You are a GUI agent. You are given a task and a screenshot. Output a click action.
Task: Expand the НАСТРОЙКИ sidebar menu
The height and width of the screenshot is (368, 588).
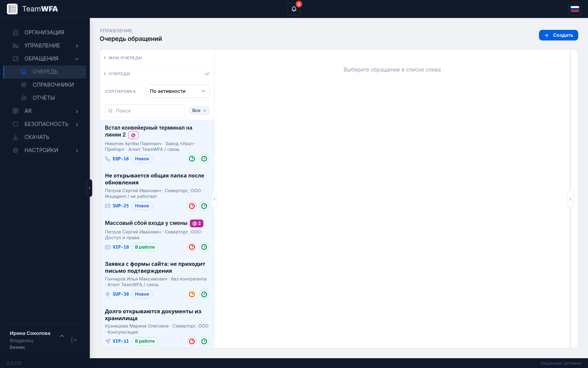tap(45, 150)
